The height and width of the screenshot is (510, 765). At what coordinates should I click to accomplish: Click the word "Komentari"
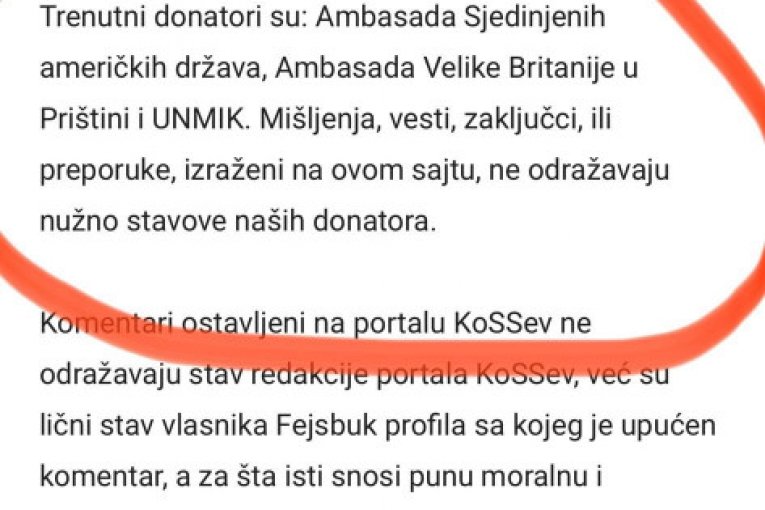point(106,323)
